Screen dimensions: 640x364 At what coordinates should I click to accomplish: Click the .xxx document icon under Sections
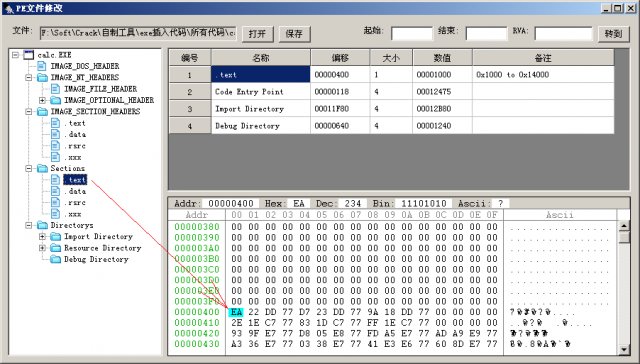coord(55,214)
